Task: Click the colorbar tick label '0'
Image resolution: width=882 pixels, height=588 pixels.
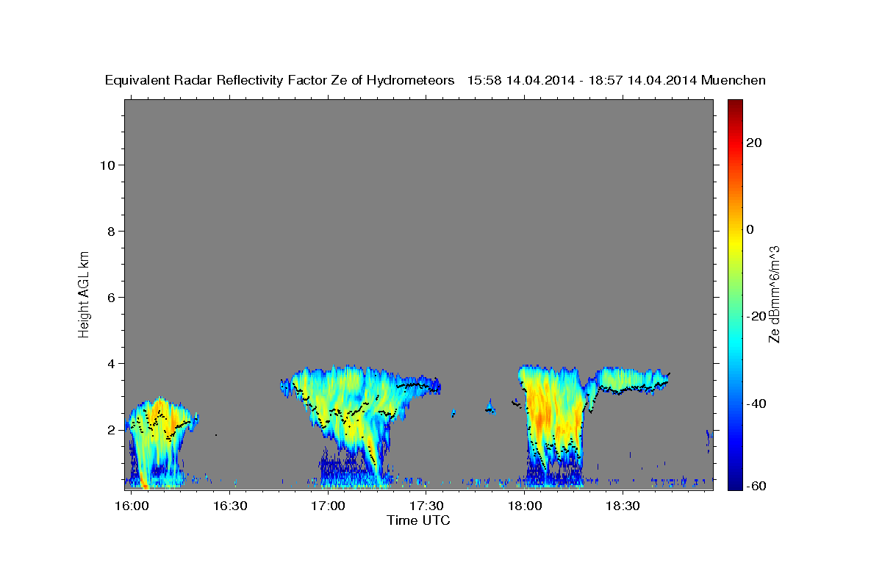Action: (750, 229)
